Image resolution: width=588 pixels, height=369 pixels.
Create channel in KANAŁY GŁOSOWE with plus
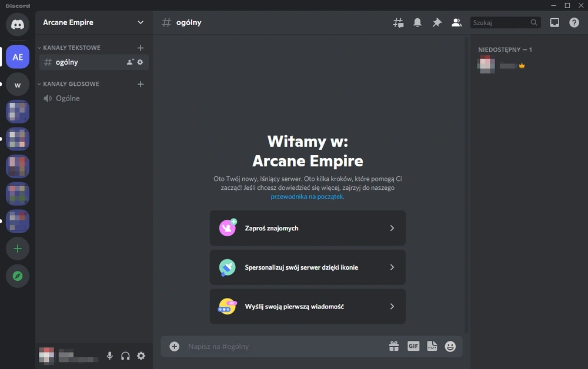pyautogui.click(x=141, y=84)
